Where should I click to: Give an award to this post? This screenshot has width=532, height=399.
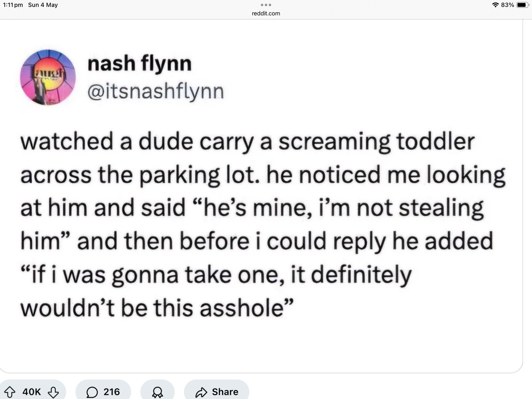tap(157, 392)
